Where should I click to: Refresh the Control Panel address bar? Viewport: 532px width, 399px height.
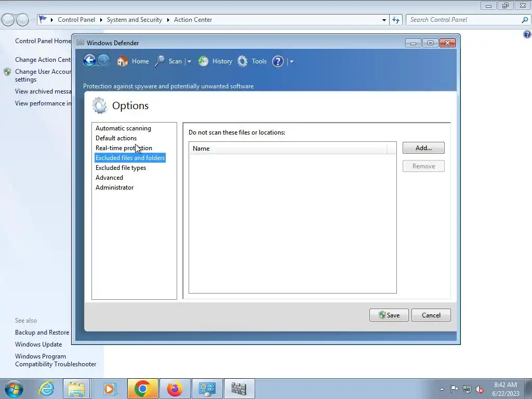pos(395,20)
